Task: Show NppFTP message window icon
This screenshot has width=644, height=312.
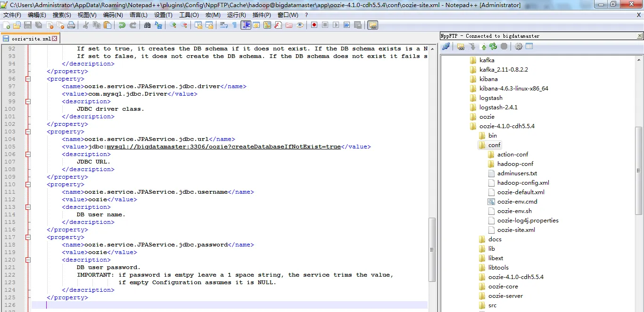Action: click(529, 46)
